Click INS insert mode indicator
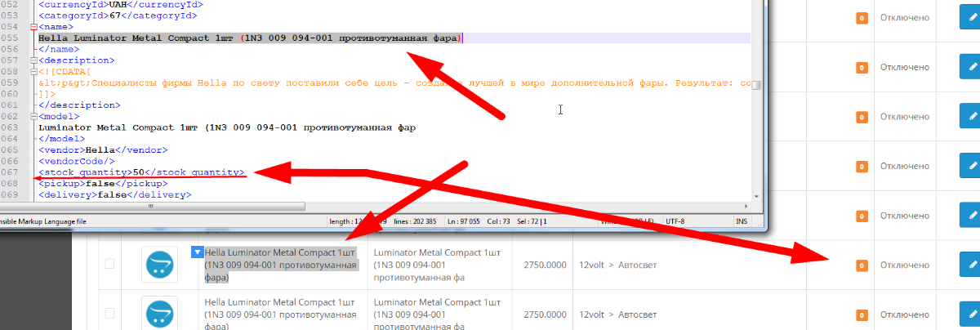980x330 pixels. (x=742, y=221)
